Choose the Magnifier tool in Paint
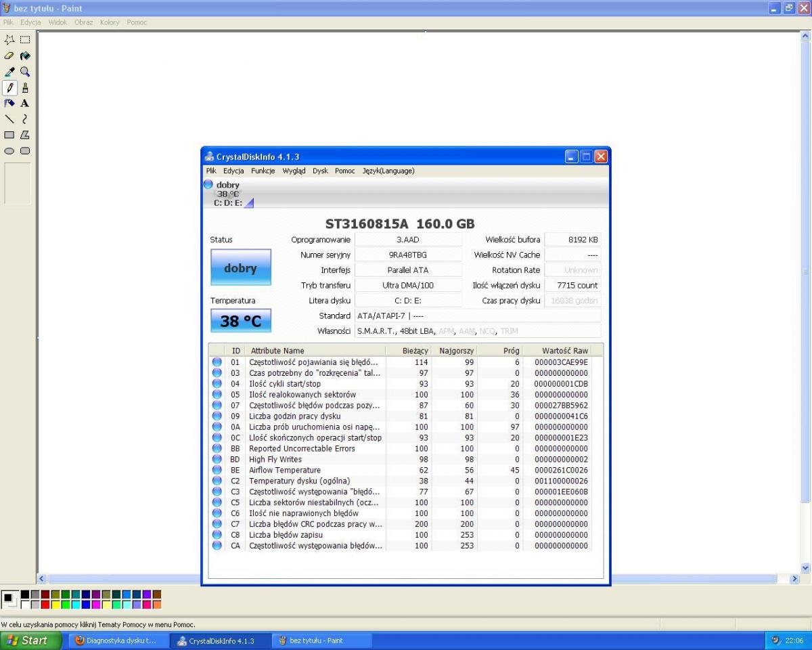Viewport: 812px width, 650px height. (x=25, y=72)
